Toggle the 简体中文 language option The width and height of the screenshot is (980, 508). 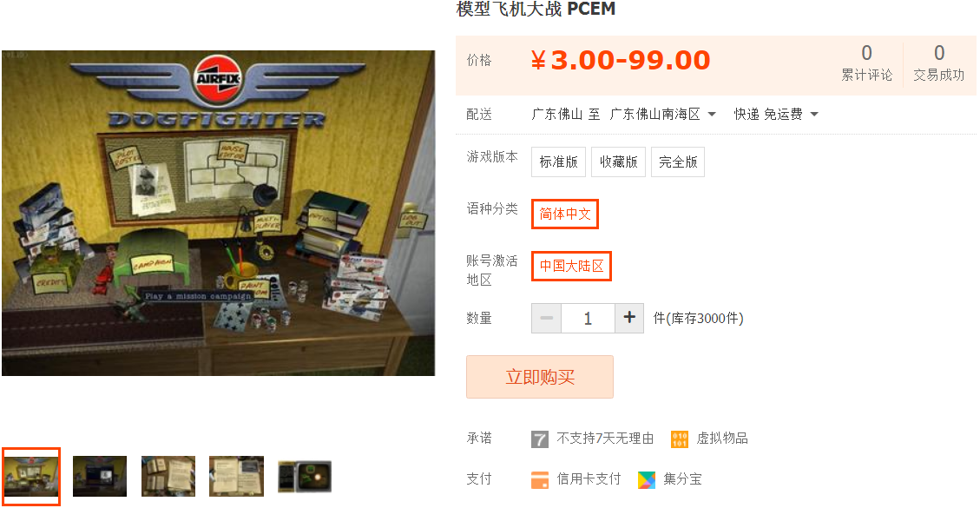coord(565,214)
